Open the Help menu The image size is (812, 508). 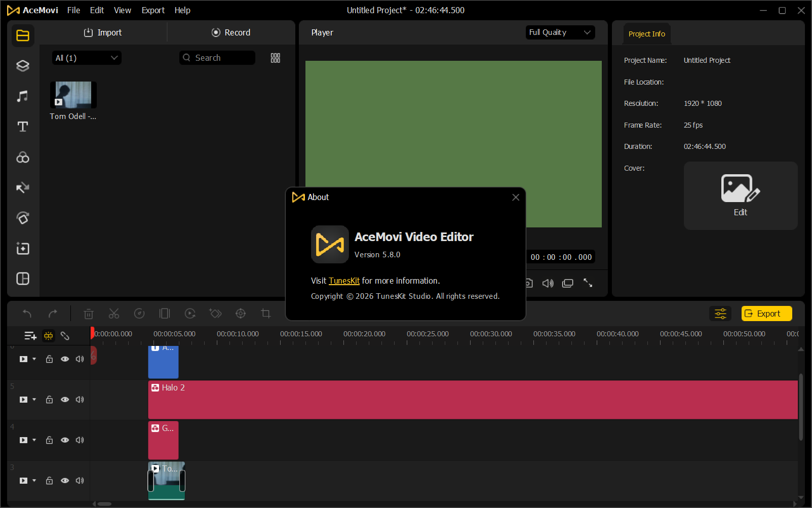tap(182, 10)
